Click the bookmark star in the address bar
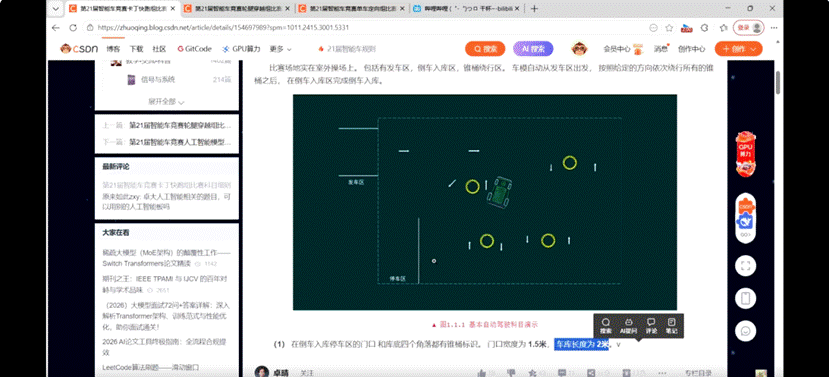This screenshot has height=377, width=829. pyautogui.click(x=669, y=27)
